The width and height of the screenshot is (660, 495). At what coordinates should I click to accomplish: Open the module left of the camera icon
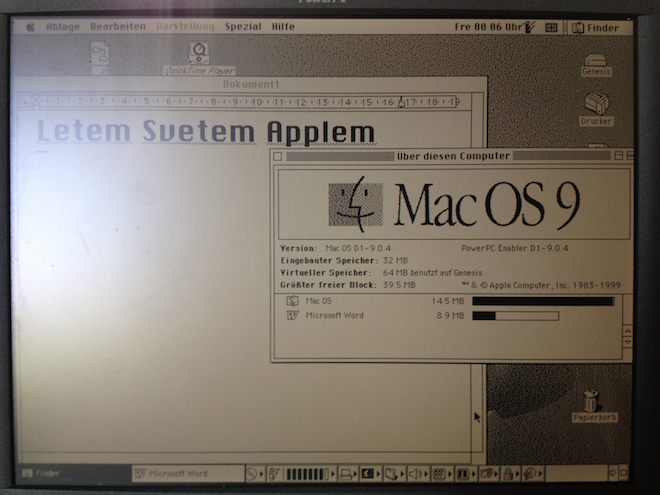pos(465,474)
